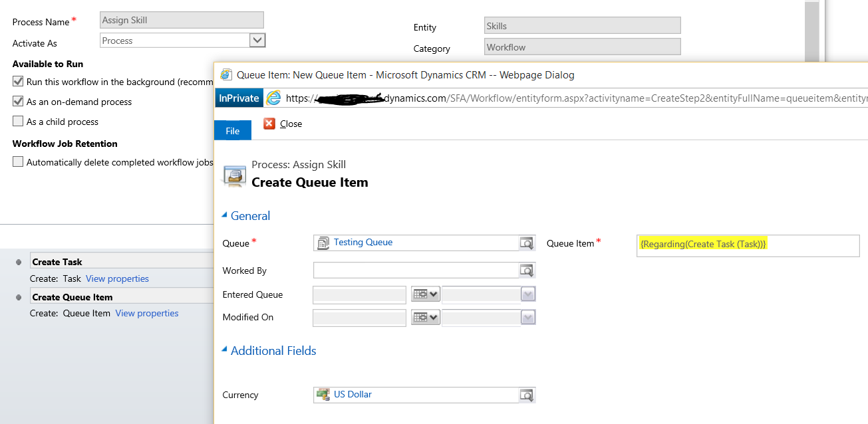Disable As an on-demand process
The image size is (868, 424).
point(17,102)
